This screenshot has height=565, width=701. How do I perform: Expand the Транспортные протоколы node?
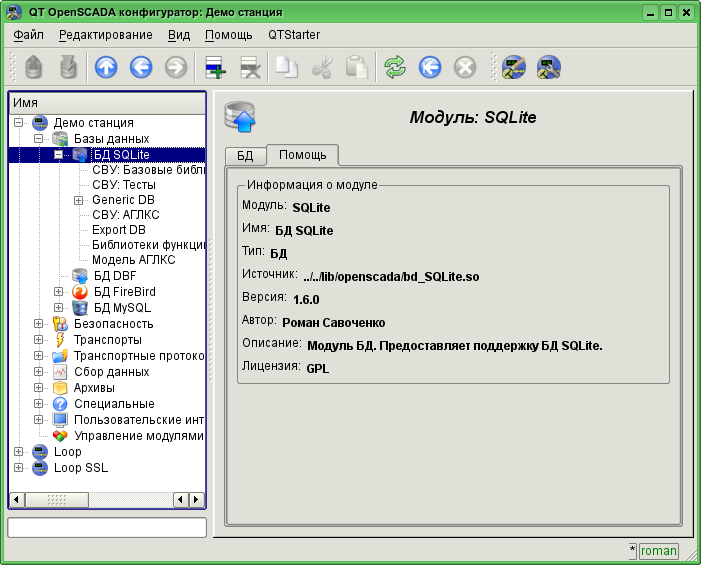click(x=38, y=356)
